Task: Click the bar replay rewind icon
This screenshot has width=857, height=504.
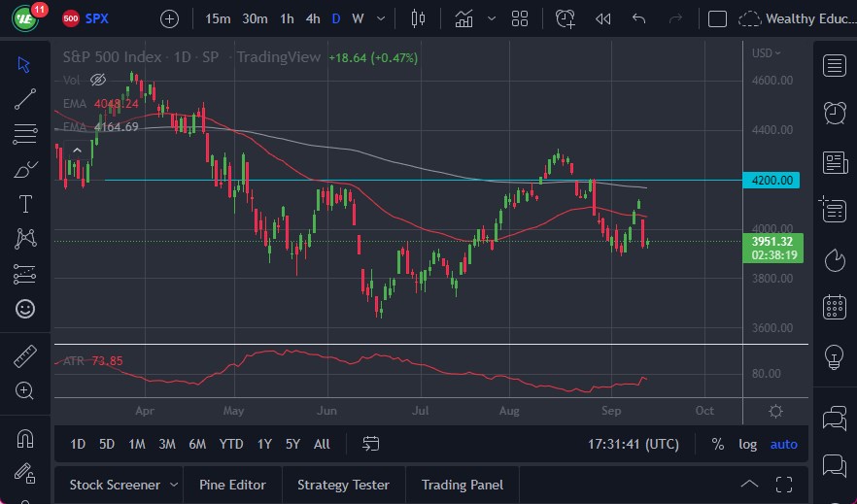Action: tap(603, 18)
